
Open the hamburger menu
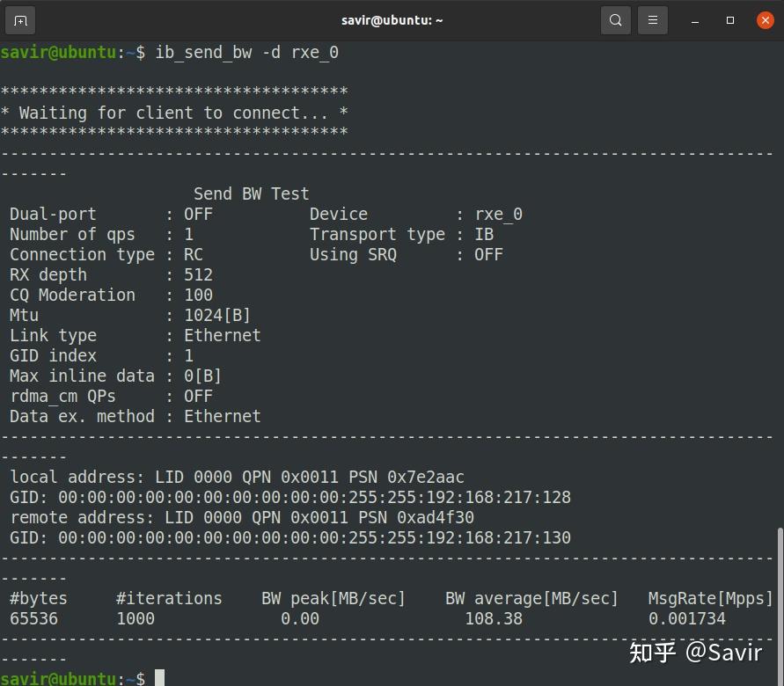point(653,20)
